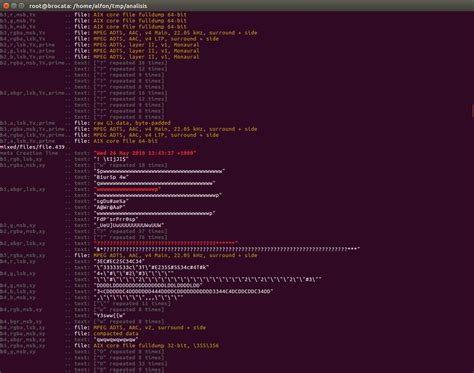Click the text string "FdP'srPrr0sp"
The height and width of the screenshot is (373, 474).
pos(116,219)
